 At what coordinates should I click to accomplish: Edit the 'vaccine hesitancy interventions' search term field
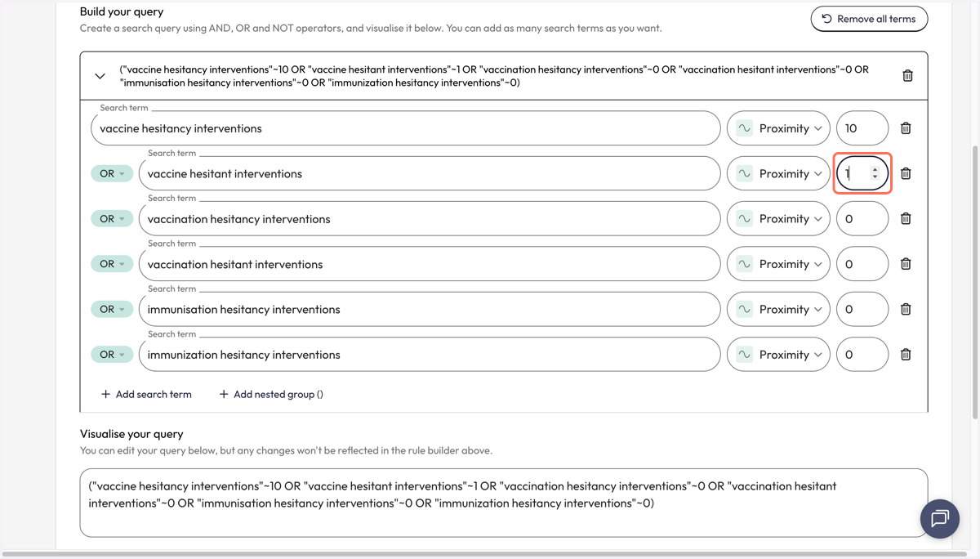[406, 128]
